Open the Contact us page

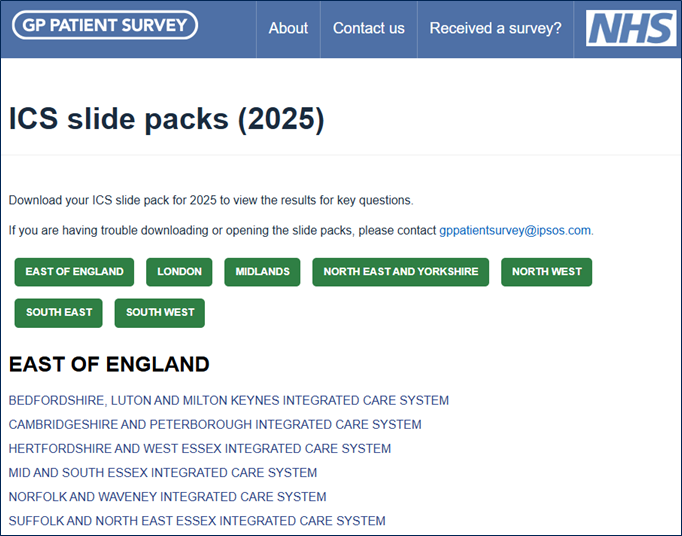click(369, 28)
